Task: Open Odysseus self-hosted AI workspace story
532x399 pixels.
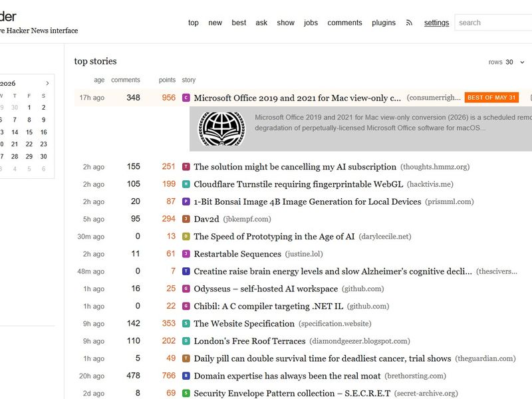Action: 265,289
